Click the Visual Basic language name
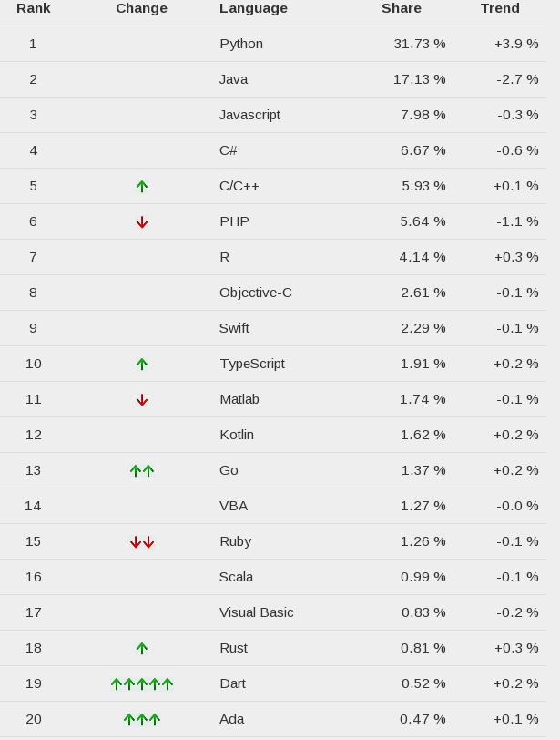Viewport: 560px width, 740px height. coord(257,612)
